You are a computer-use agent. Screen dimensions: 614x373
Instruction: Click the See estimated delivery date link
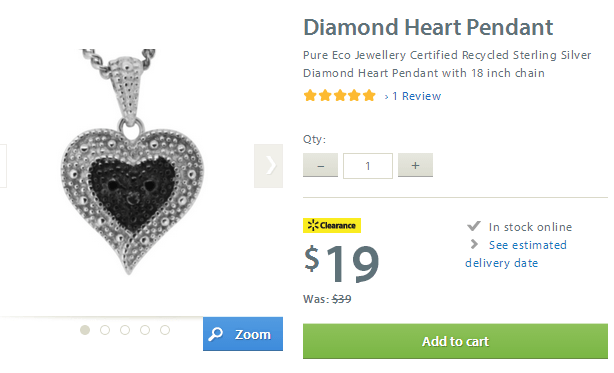click(x=516, y=254)
